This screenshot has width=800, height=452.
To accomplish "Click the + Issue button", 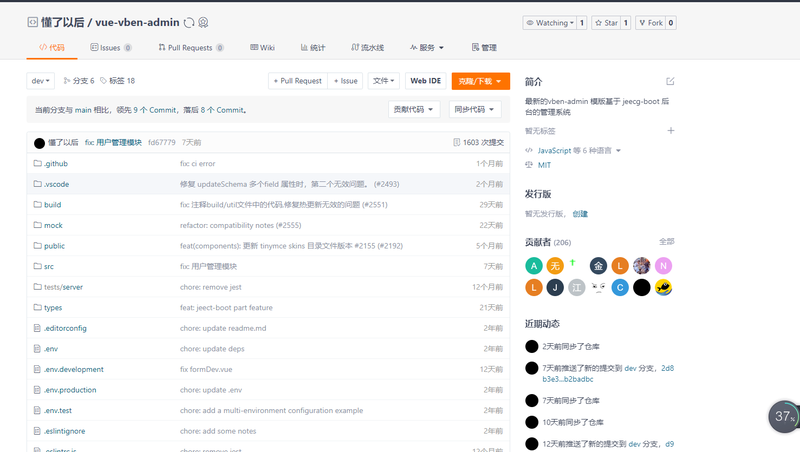I will coord(345,81).
